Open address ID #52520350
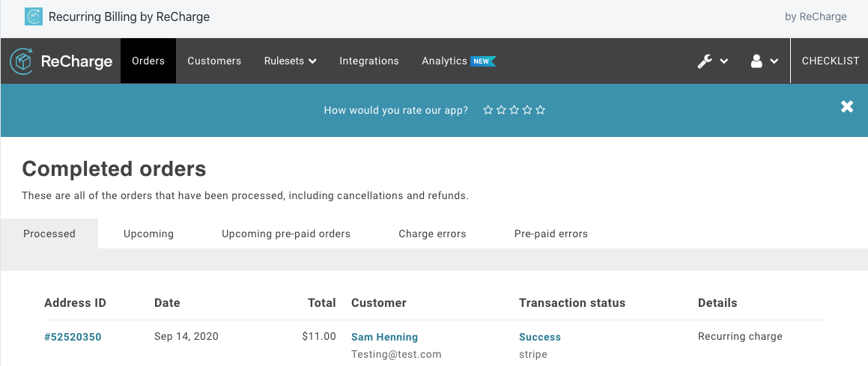The image size is (868, 366). (x=73, y=337)
